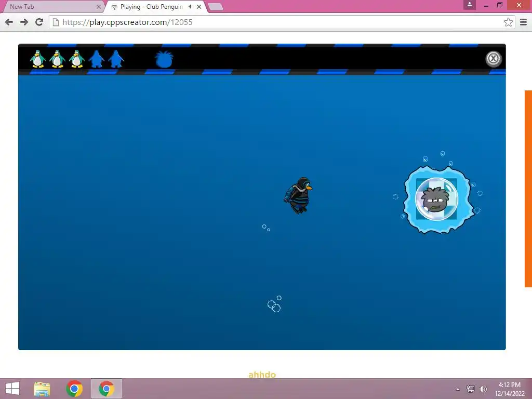Click the scuba diver penguin
The width and height of the screenshot is (532, 399).
point(298,196)
